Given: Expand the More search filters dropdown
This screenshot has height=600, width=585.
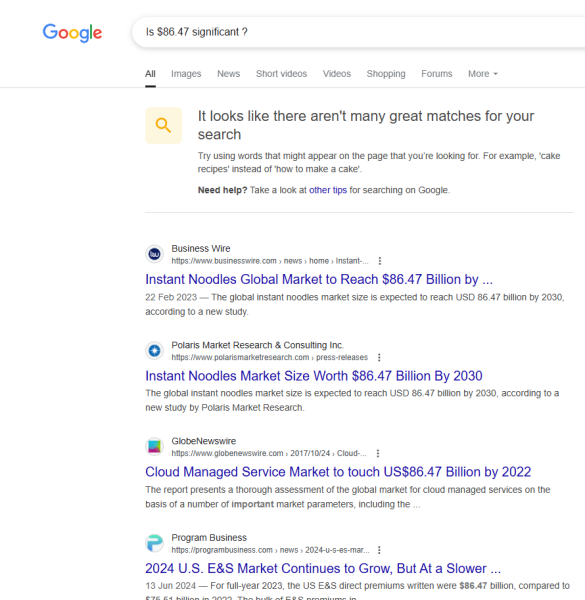Looking at the screenshot, I should (482, 74).
